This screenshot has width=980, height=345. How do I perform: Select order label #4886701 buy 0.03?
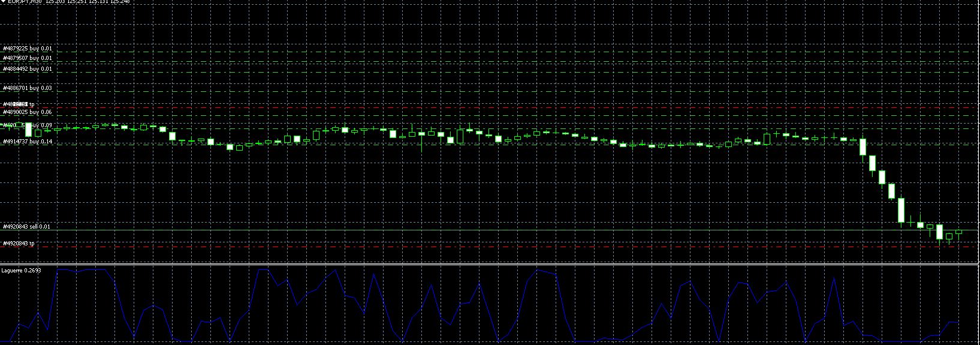28,88
